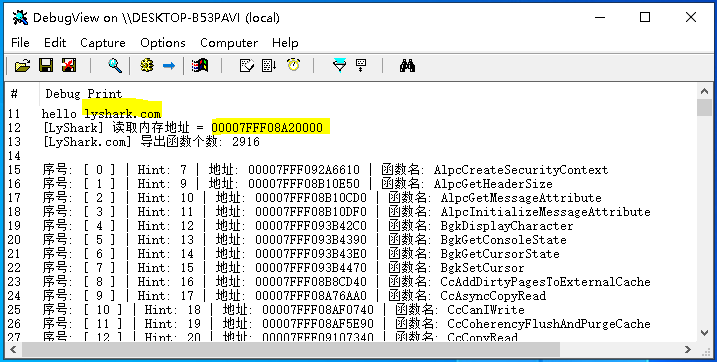Screen dimensions: 717x362
Task: Close the DebugView window
Action: [690, 17]
